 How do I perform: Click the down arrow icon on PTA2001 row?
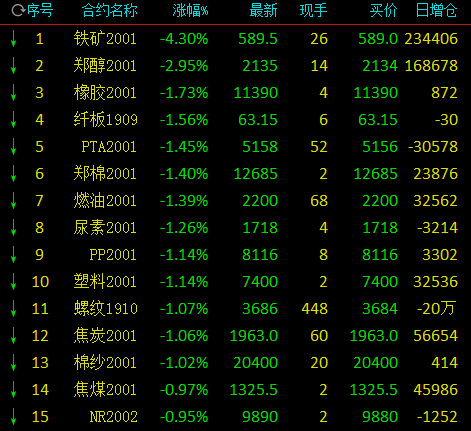point(13,147)
